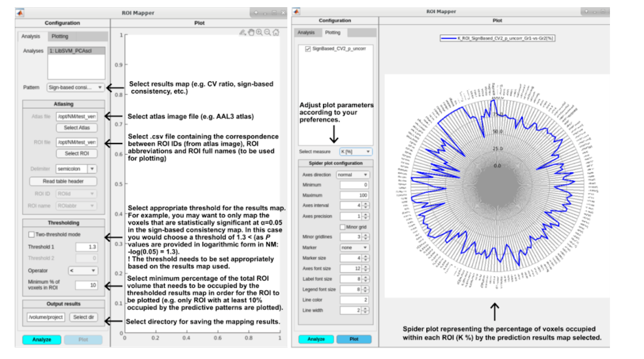Click the MATLAB icon in the right title bar

pyautogui.click(x=297, y=11)
